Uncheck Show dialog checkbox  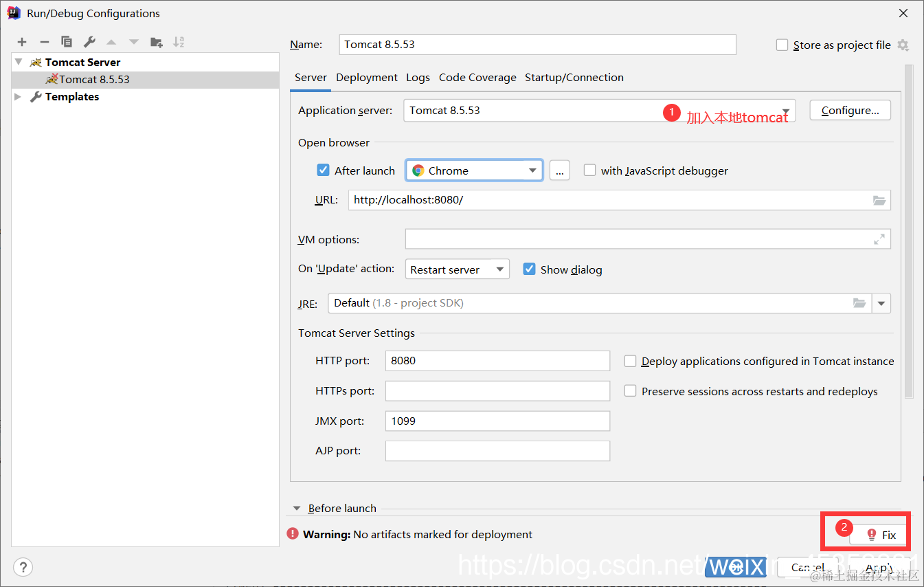[529, 269]
